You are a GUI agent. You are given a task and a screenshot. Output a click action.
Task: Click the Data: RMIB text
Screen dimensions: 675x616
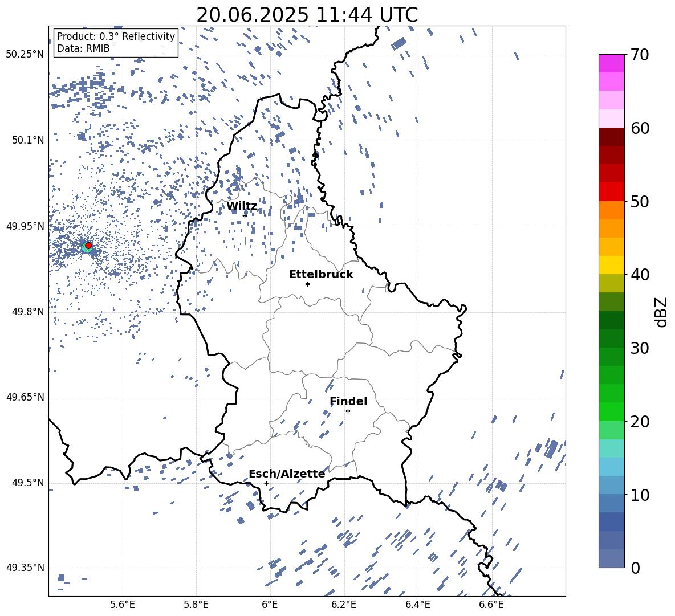point(83,48)
